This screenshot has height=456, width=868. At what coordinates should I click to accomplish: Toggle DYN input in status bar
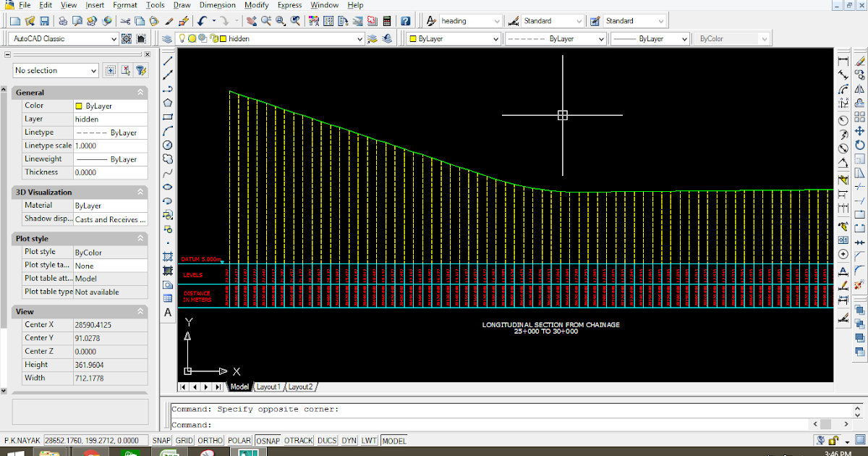349,440
